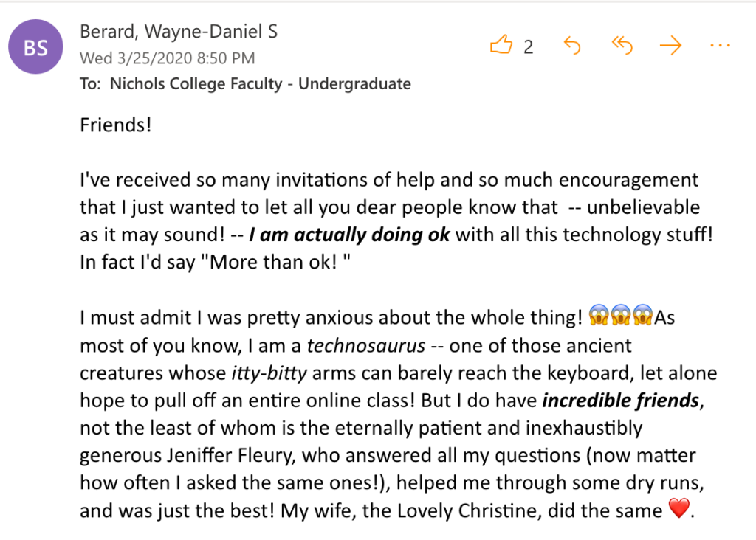Click the last screaming face emoji
Viewport: 756px width, 540px height.
tap(644, 318)
